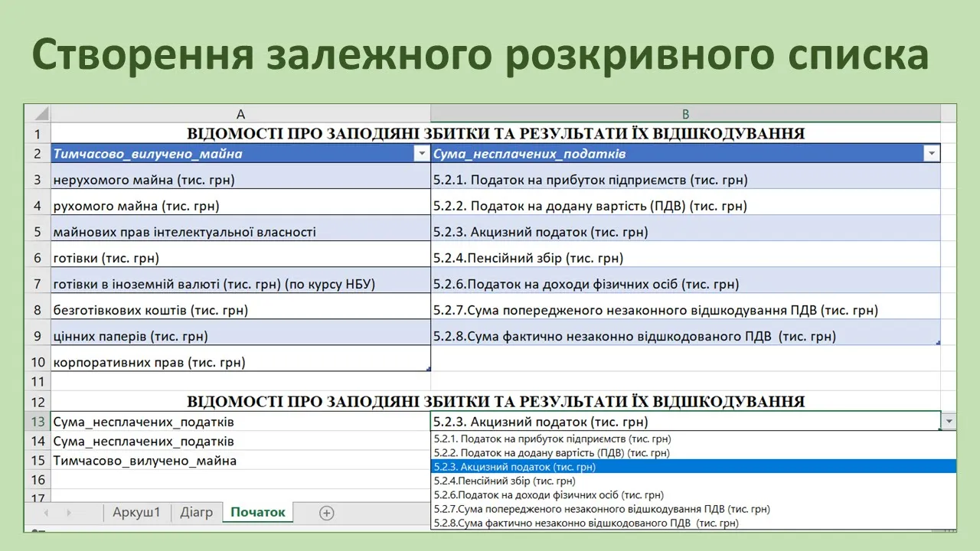The width and height of the screenshot is (980, 551).
Task: Choose highlighted '5.2.3. Акцизний податок' in dropdown list
Action: pos(694,467)
